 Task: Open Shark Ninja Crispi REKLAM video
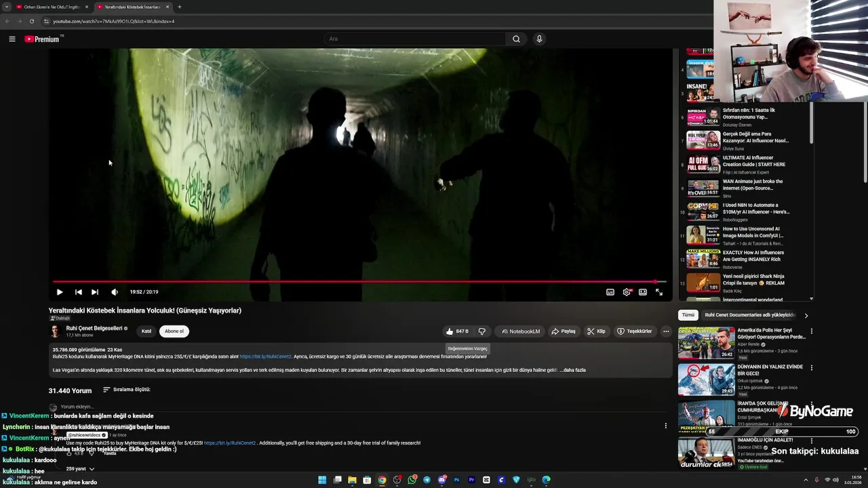[x=753, y=280]
